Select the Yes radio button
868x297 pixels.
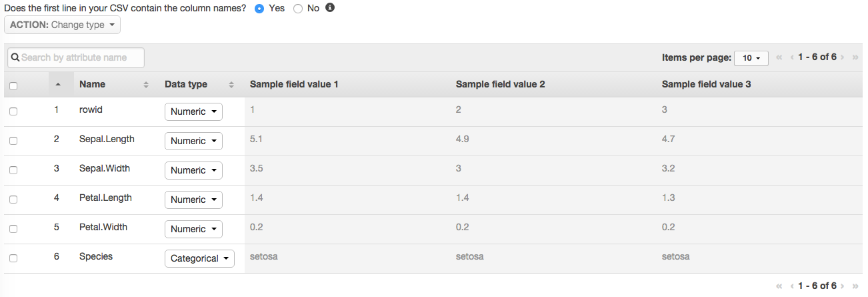click(259, 9)
